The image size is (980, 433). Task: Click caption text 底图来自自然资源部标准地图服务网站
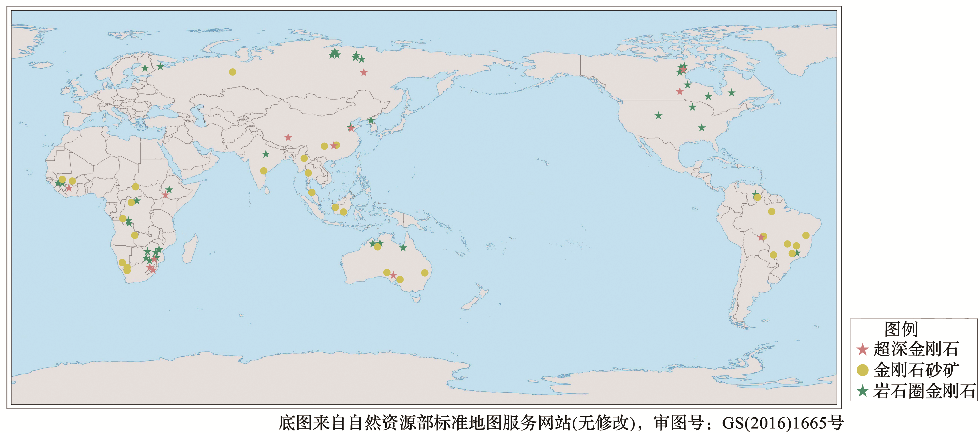(x=425, y=423)
